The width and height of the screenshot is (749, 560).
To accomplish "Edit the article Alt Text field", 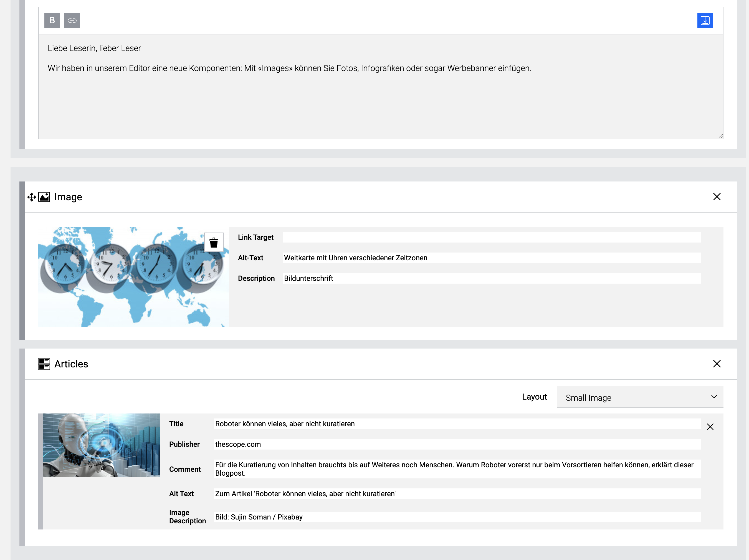I will (457, 494).
